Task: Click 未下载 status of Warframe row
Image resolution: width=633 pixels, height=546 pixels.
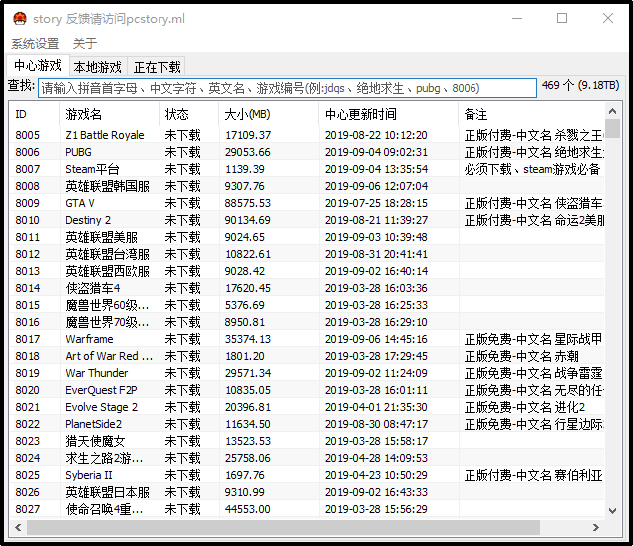Action: point(182,339)
